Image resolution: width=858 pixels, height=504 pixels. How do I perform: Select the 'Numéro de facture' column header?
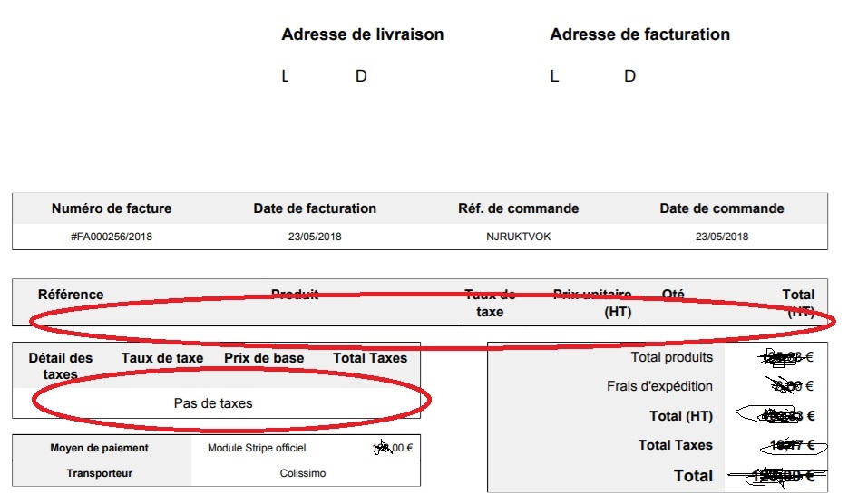tap(112, 208)
